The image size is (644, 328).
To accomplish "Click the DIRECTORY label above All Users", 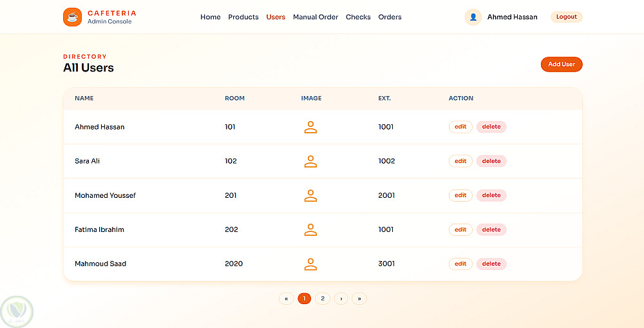I will [x=85, y=56].
